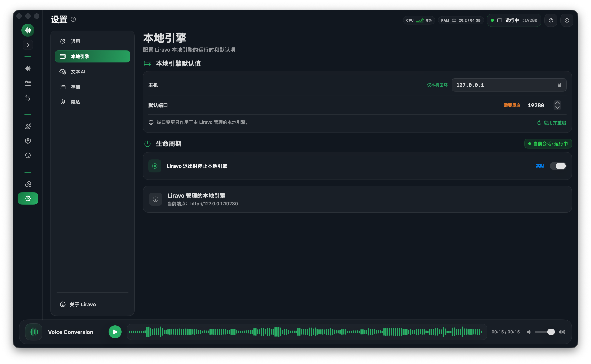Increase default port with up stepper arrow
This screenshot has width=591, height=364.
(557, 103)
